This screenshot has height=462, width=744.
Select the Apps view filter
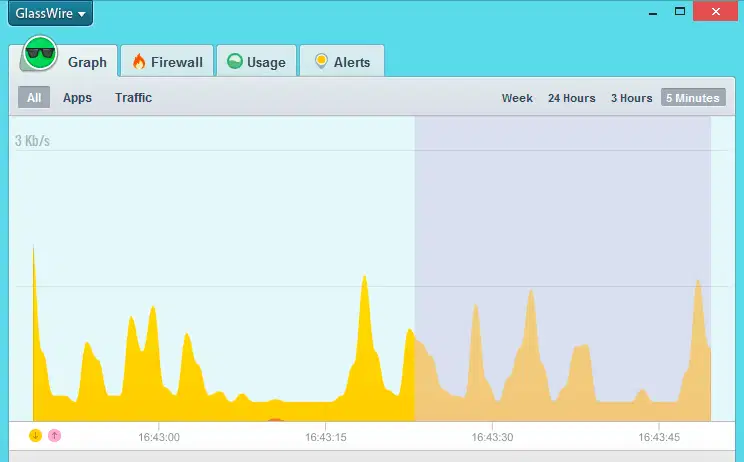[x=77, y=98]
